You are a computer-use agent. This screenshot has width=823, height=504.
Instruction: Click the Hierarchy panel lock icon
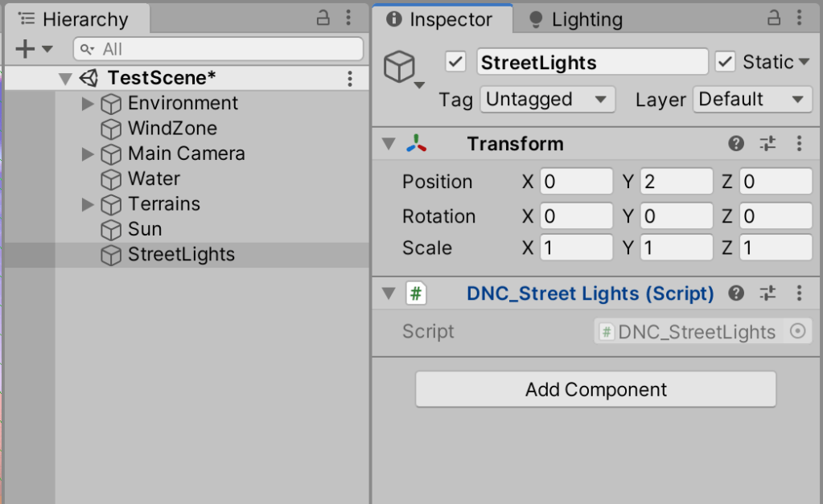(323, 18)
